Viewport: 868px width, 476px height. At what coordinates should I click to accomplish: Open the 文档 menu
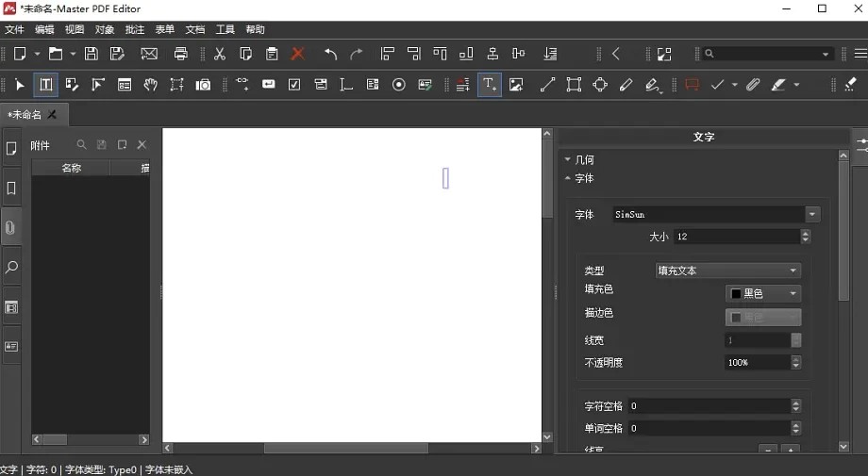tap(194, 29)
